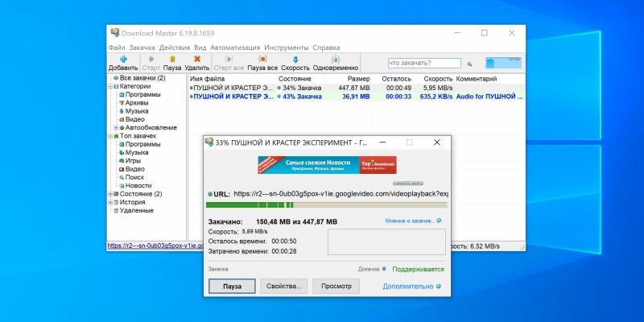
Task: Click the Свойства... button
Action: point(284,287)
